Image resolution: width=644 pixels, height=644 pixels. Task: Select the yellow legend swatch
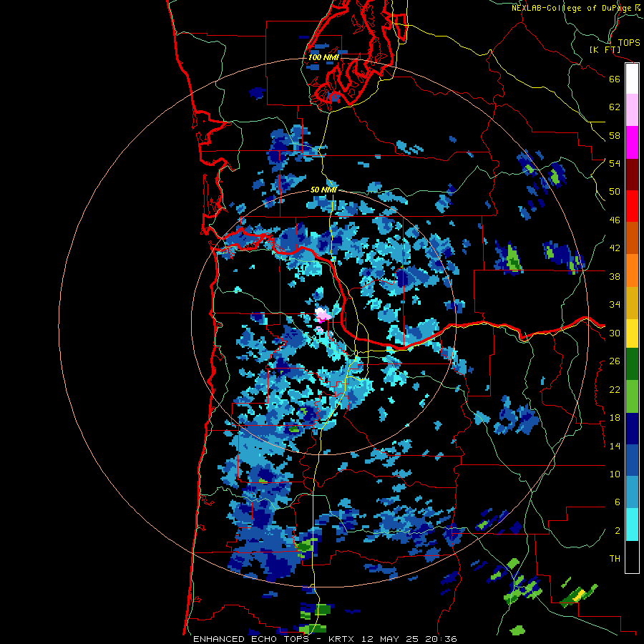[632, 333]
